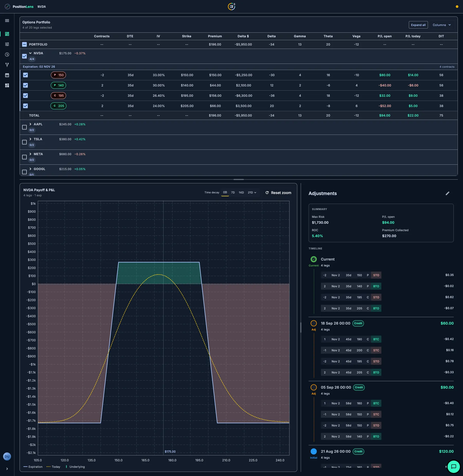The height and width of the screenshot is (476, 463).
Task: Expand the META row
Action: coord(30,154)
